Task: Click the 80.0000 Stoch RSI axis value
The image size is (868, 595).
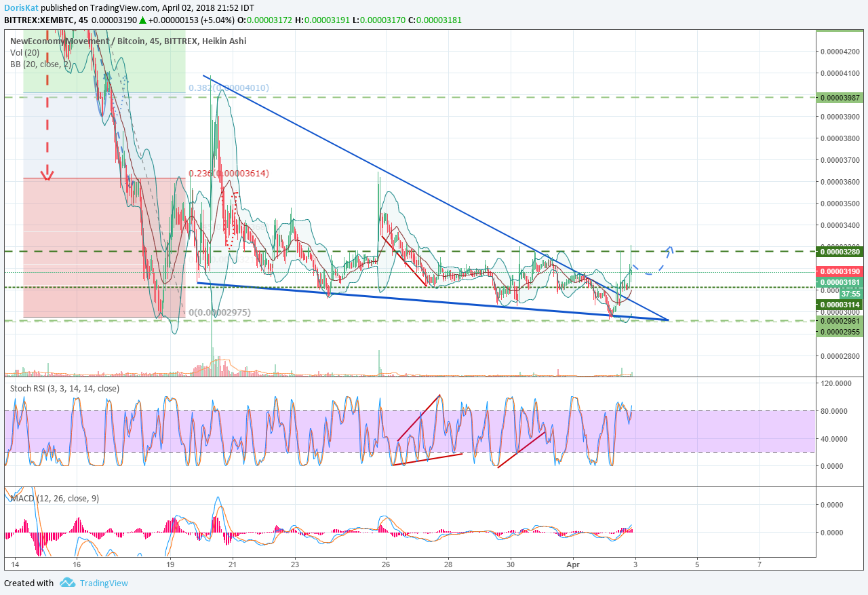Action: point(835,411)
